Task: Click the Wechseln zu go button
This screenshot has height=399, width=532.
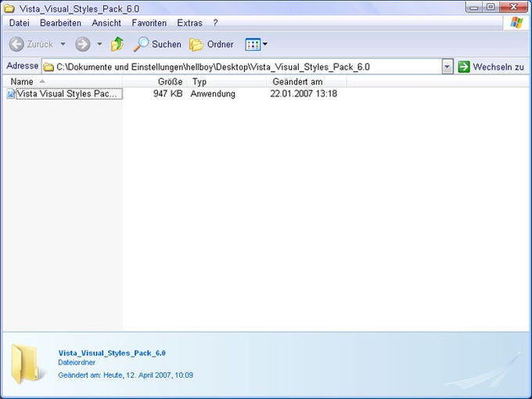Action: [x=491, y=66]
